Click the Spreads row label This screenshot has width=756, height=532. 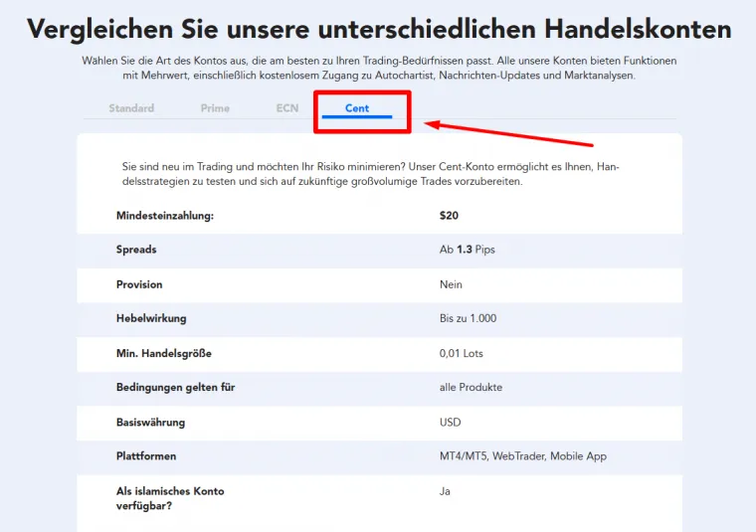coord(136,250)
